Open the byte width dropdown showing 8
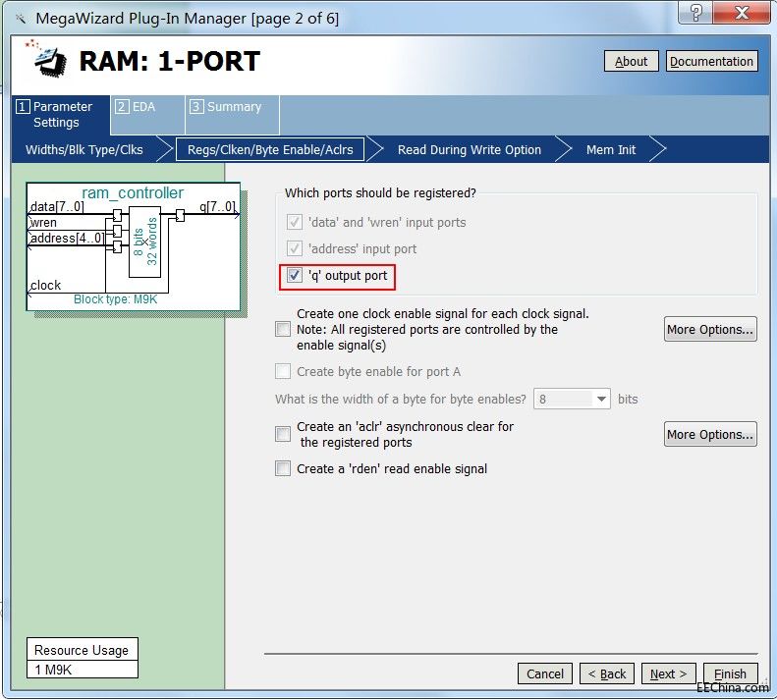The height and width of the screenshot is (700, 777). point(572,399)
